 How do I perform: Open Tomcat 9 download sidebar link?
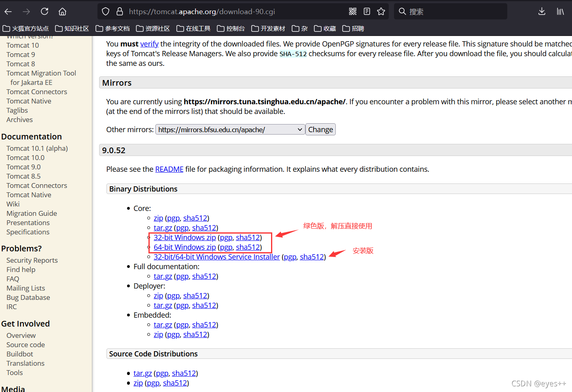[x=21, y=55]
